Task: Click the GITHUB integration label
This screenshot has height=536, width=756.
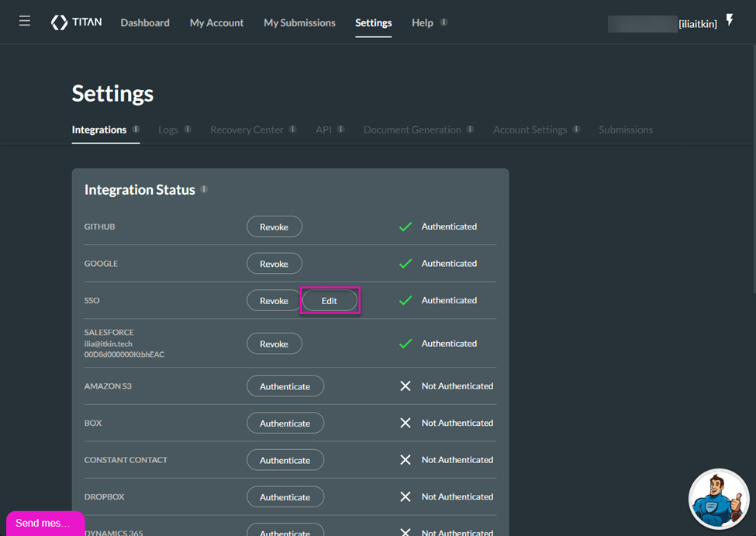Action: tap(100, 227)
